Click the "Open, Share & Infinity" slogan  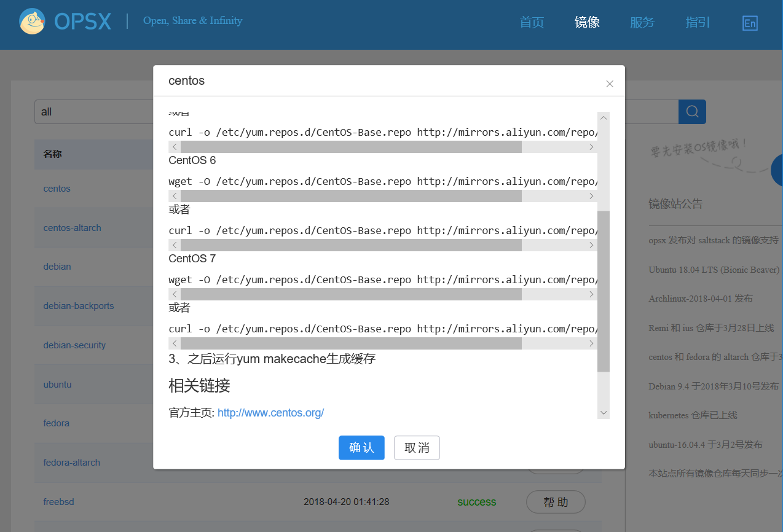pos(193,21)
